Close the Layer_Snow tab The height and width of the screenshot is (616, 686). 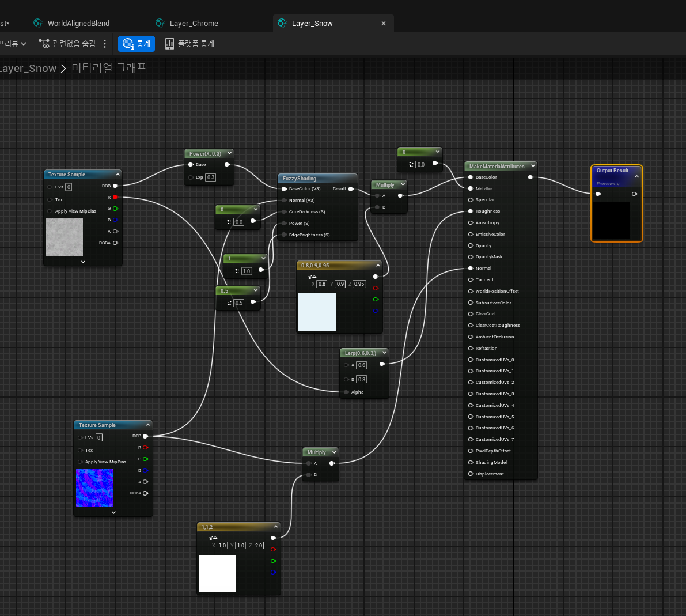click(384, 24)
